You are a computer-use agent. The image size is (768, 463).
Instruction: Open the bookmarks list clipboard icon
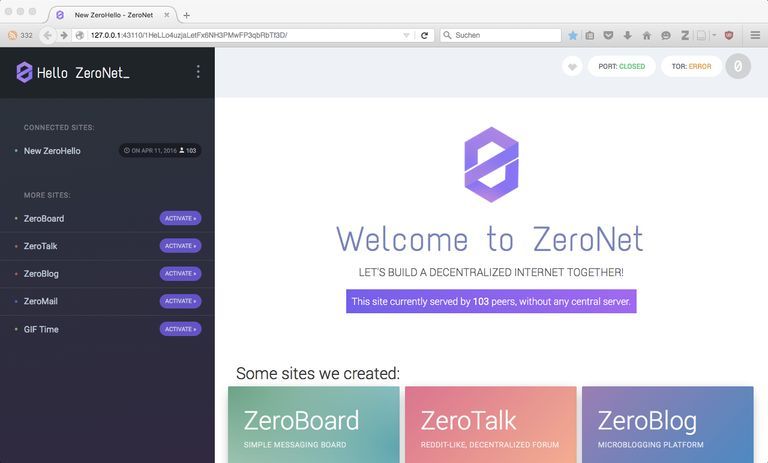click(x=590, y=35)
